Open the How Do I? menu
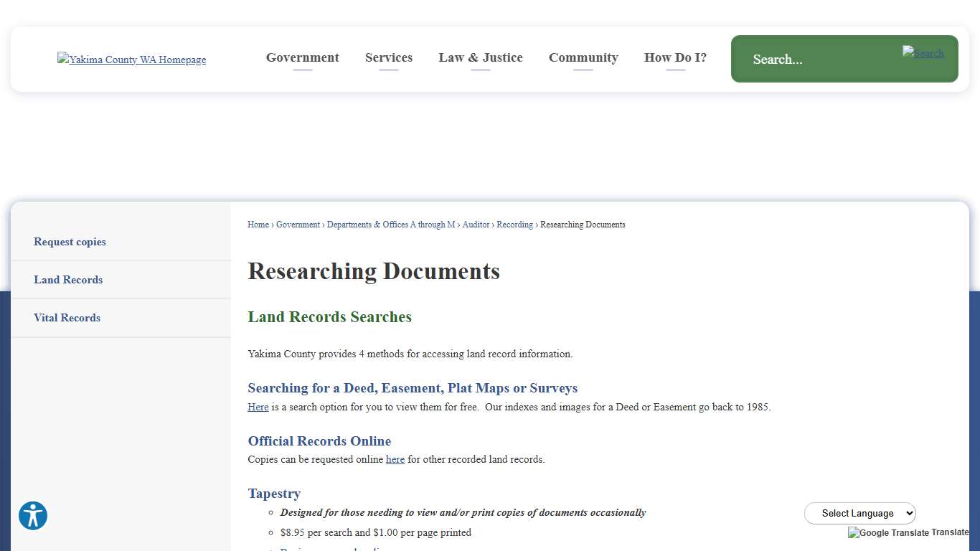The height and width of the screenshot is (551, 980). point(675,57)
